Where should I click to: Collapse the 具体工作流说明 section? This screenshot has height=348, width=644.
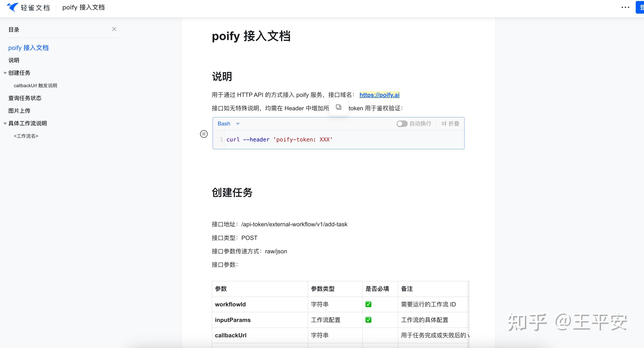click(5, 123)
